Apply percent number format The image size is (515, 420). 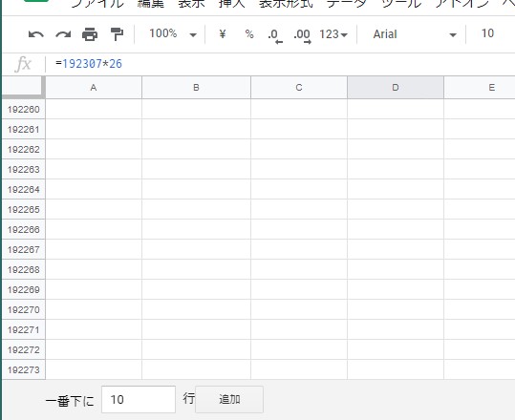click(249, 34)
